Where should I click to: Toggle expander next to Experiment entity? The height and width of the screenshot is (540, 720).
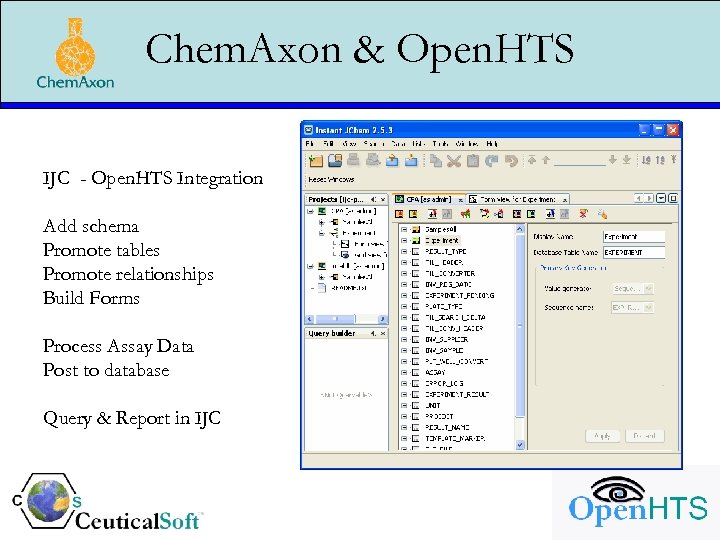[404, 240]
